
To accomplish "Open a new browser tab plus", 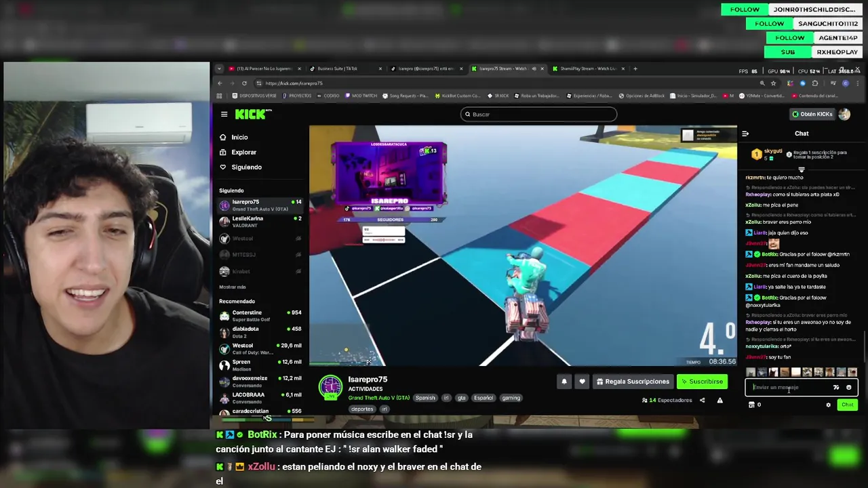I will click(x=635, y=68).
